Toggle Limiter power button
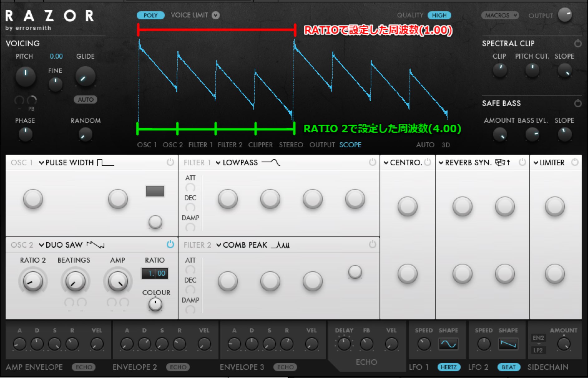Viewport: 588px width, 378px height. coord(575,162)
